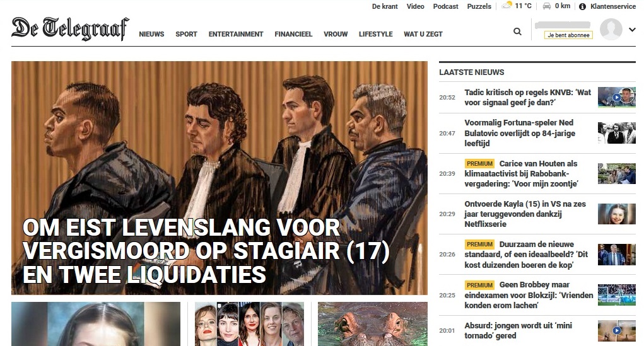Open the FINANCIEEL section

click(x=293, y=34)
